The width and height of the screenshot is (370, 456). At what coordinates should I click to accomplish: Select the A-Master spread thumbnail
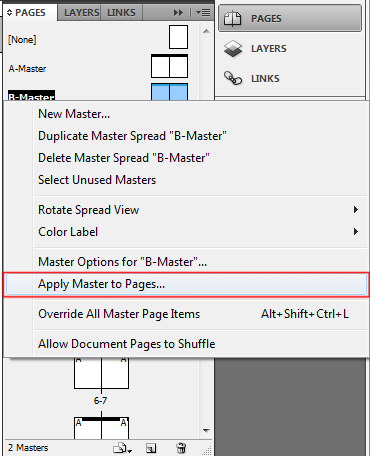click(x=169, y=66)
